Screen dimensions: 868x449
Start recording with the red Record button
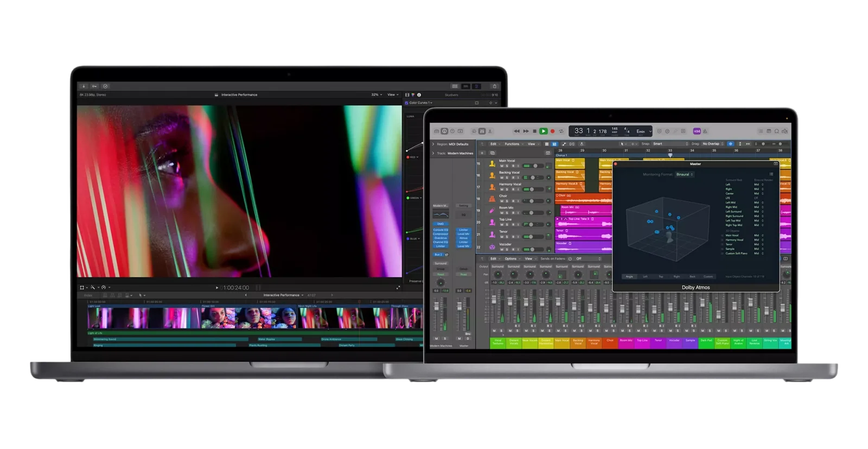(552, 131)
